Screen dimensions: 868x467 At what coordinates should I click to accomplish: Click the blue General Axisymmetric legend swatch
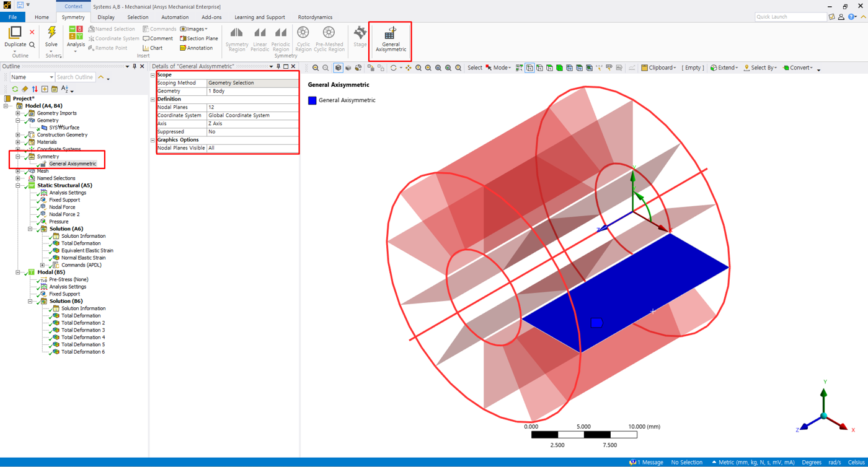tap(312, 100)
